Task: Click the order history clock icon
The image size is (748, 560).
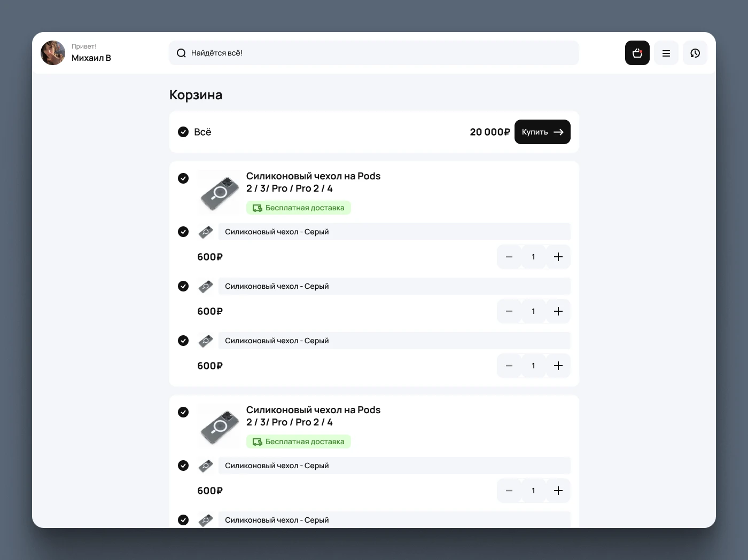Action: [x=695, y=53]
